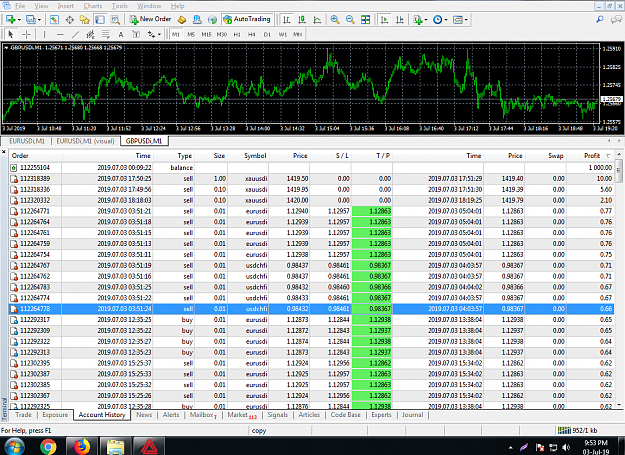
Task: Switch to the Trade tab
Action: click(x=24, y=415)
